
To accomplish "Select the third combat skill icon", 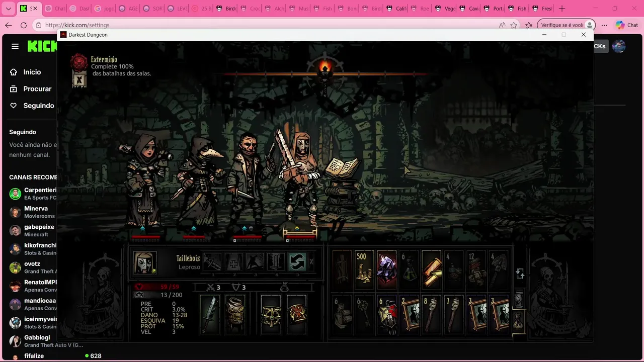I will coord(255,262).
